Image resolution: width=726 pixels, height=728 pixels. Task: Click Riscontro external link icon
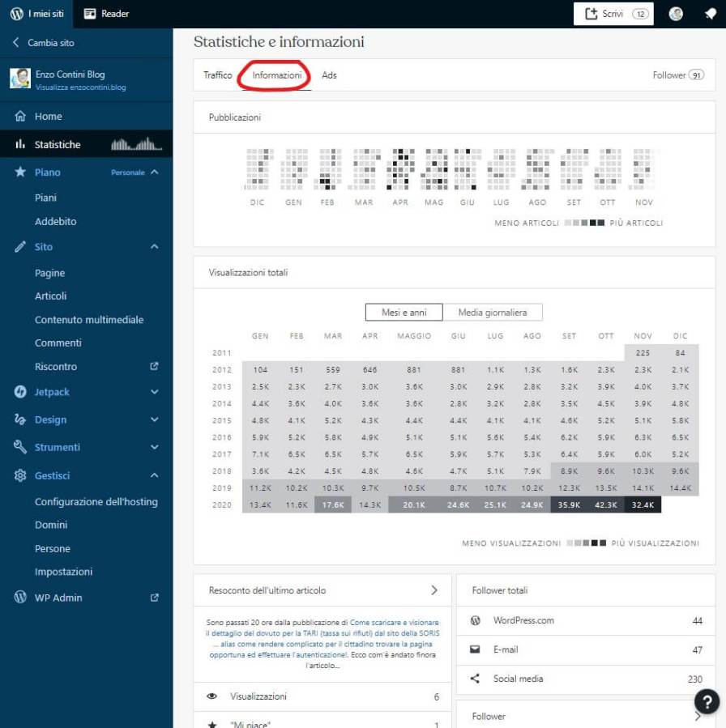(155, 367)
